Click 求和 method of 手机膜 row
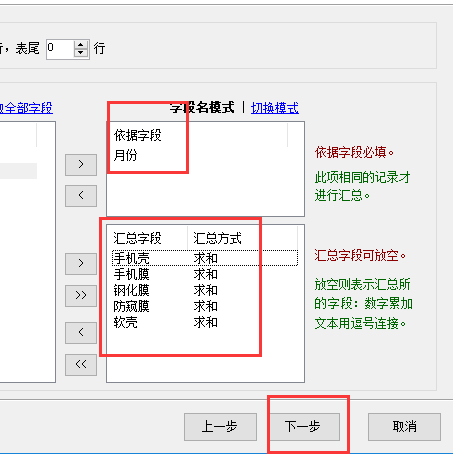Screen dimensions: 453x454 click(x=206, y=274)
